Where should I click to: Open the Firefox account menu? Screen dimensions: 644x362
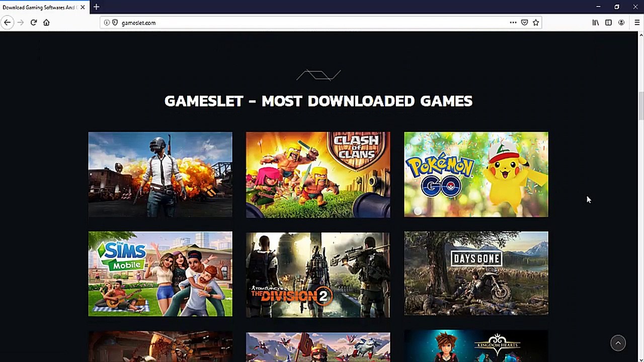621,23
